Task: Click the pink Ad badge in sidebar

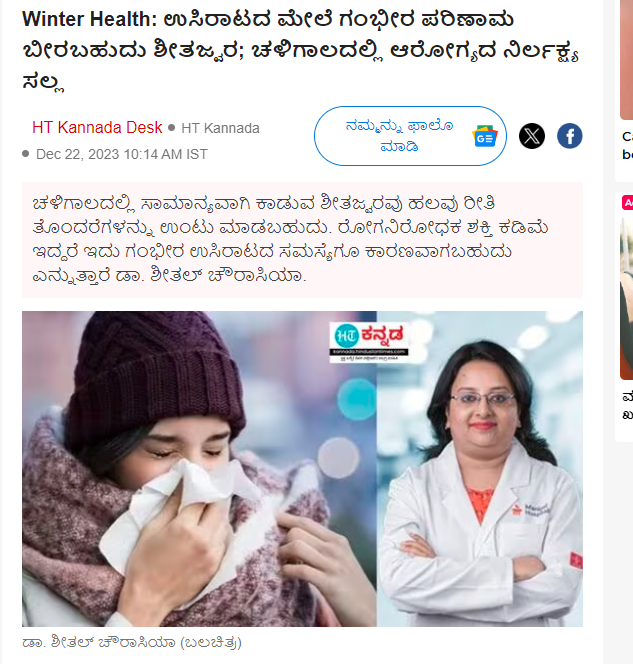Action: point(627,202)
